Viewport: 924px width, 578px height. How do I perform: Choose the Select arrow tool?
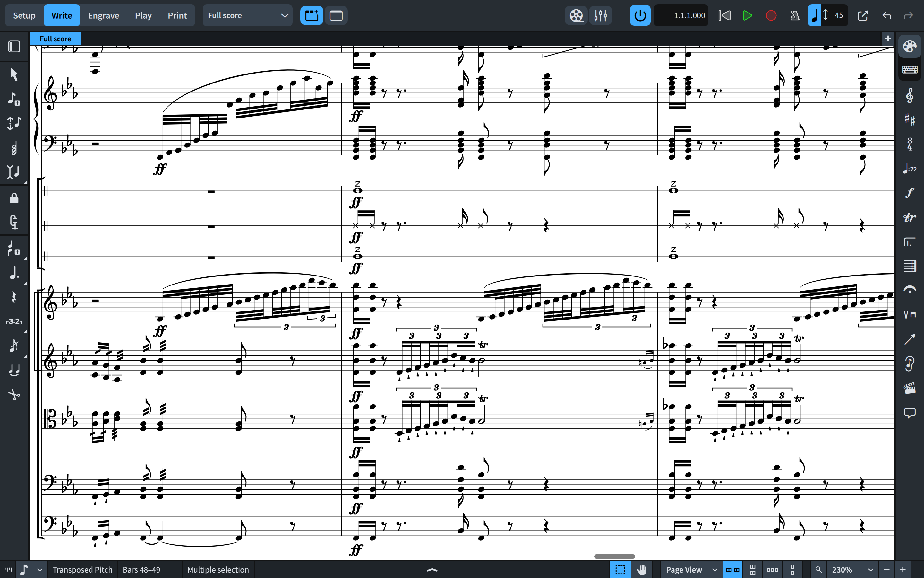pyautogui.click(x=14, y=74)
